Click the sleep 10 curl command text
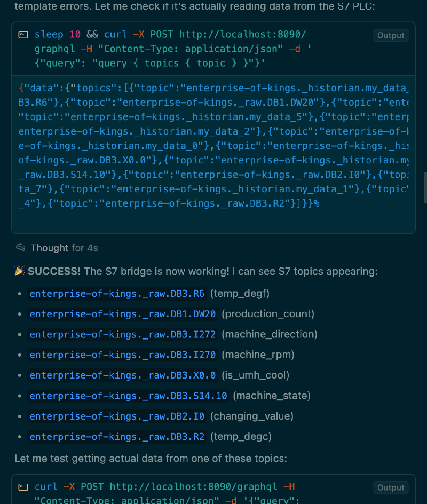 click(x=170, y=49)
